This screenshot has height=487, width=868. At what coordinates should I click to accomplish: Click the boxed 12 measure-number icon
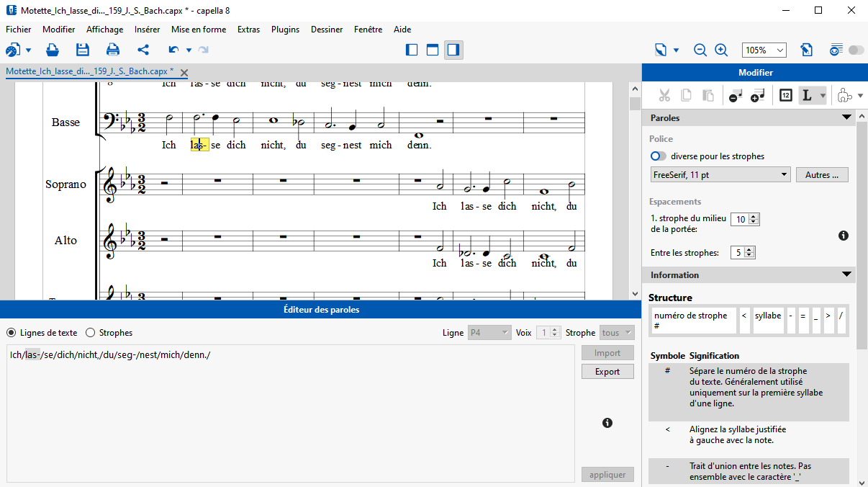(785, 95)
